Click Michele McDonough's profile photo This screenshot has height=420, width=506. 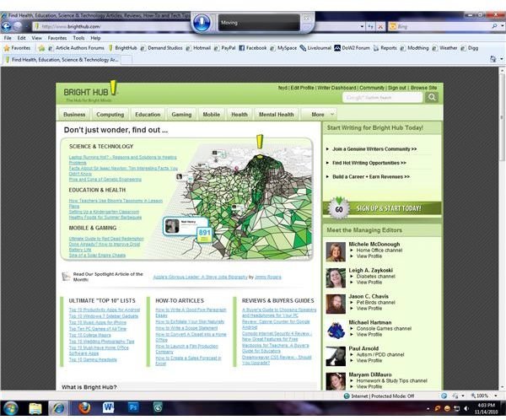click(x=336, y=252)
